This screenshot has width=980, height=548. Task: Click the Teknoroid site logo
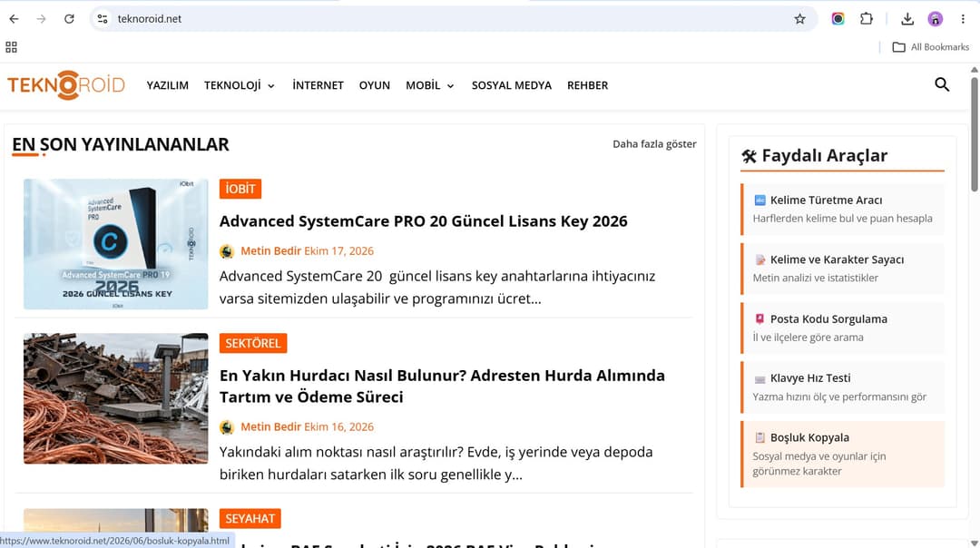pos(66,85)
